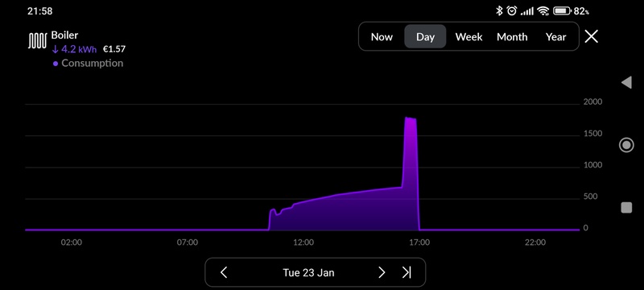Open date picker Tue 23 Jan

coord(308,273)
